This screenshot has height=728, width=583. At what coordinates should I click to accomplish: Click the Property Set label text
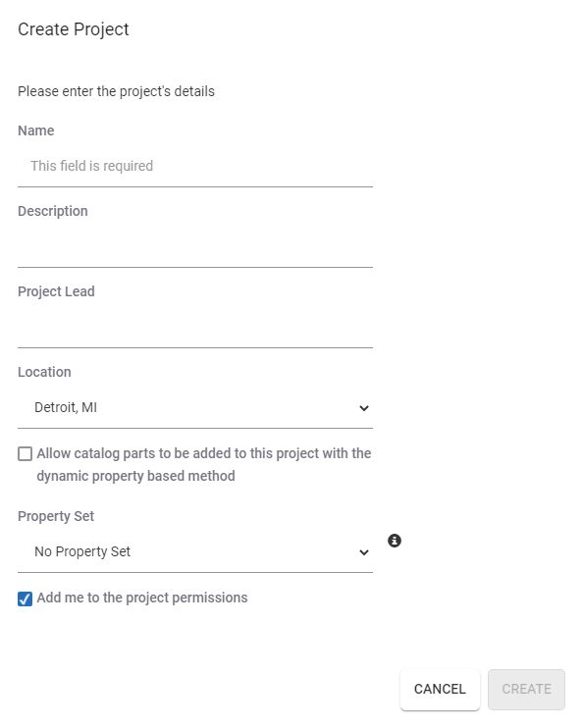pos(56,516)
